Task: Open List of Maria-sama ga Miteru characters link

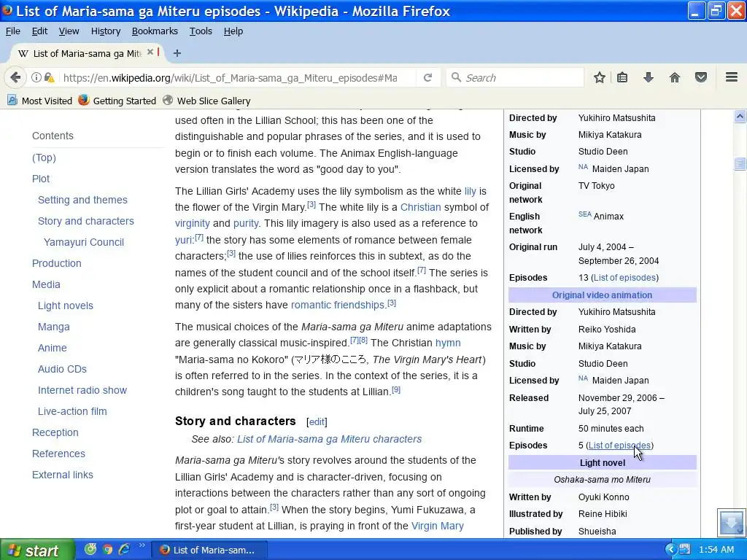Action: pos(329,439)
